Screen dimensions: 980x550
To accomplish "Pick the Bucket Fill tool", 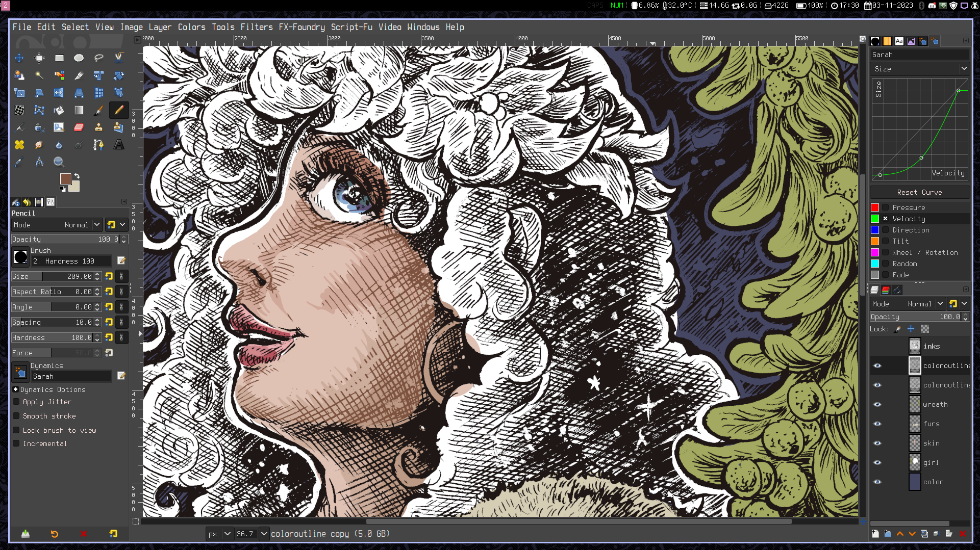I will pyautogui.click(x=59, y=110).
